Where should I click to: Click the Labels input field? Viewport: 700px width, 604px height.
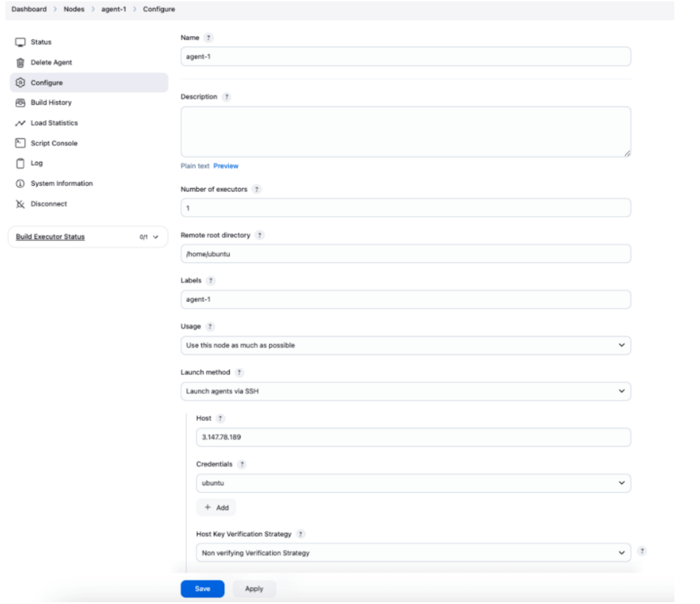405,299
